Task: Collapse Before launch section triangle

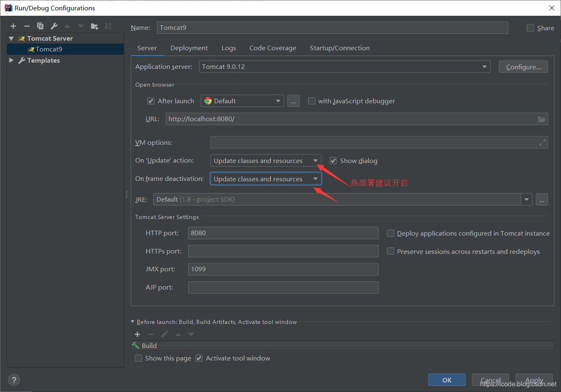Action: pos(133,321)
